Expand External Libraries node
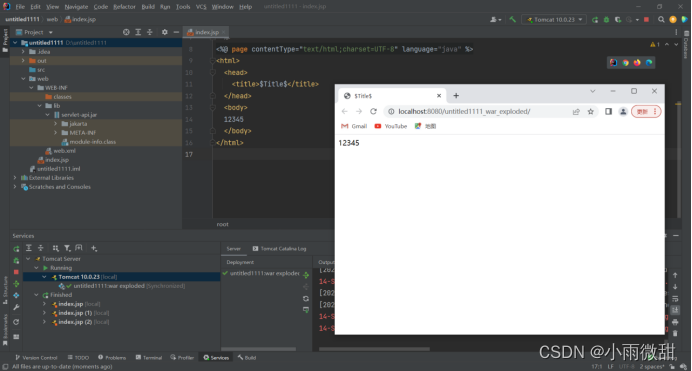Viewport: 692px width, 371px height. tap(15, 178)
